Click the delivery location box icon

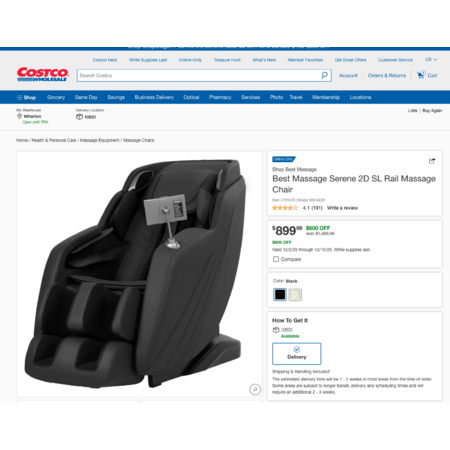point(79,117)
